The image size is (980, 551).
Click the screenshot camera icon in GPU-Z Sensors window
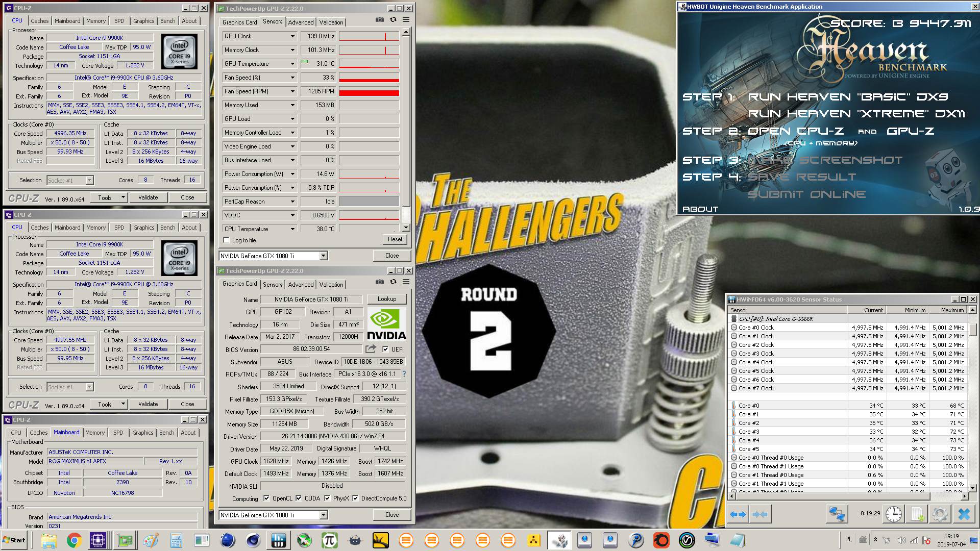pos(380,20)
